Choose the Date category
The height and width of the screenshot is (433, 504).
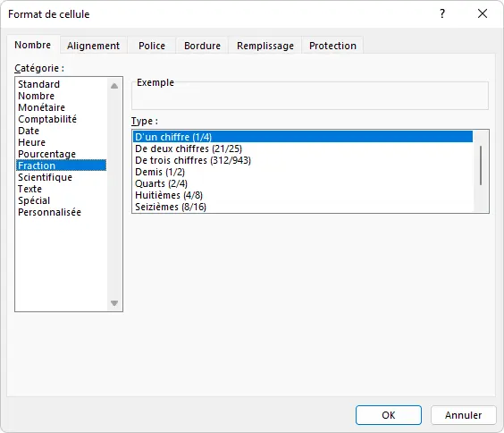(29, 131)
